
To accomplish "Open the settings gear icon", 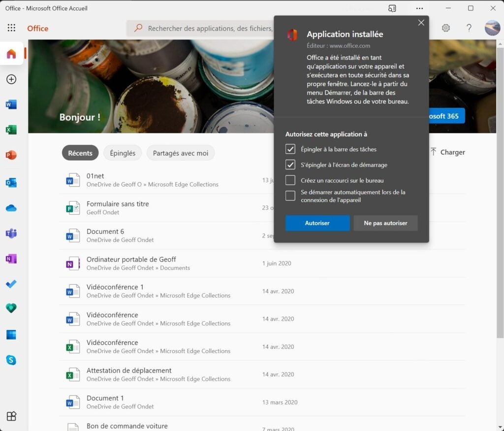I will pos(445,28).
